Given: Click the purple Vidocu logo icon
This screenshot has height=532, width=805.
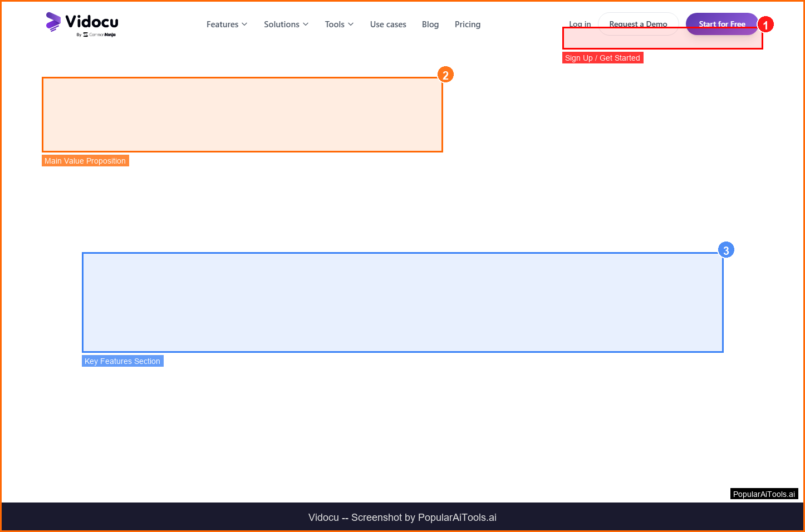Looking at the screenshot, I should click(53, 22).
